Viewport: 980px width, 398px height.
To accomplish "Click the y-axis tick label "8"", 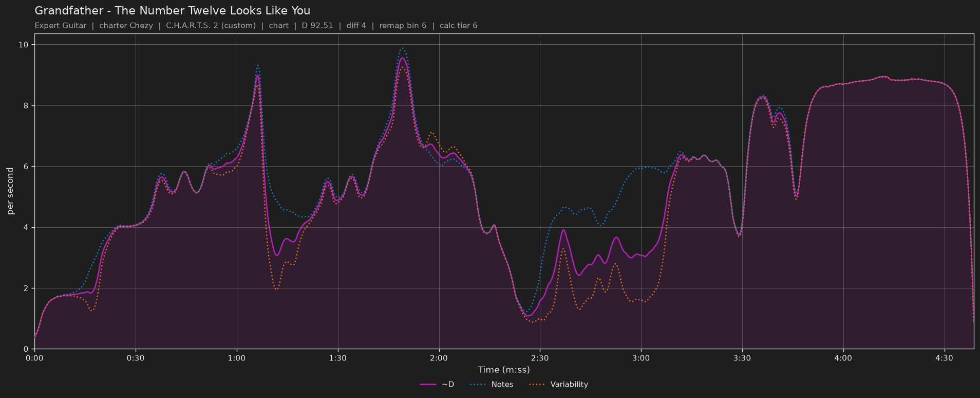I will (x=26, y=106).
